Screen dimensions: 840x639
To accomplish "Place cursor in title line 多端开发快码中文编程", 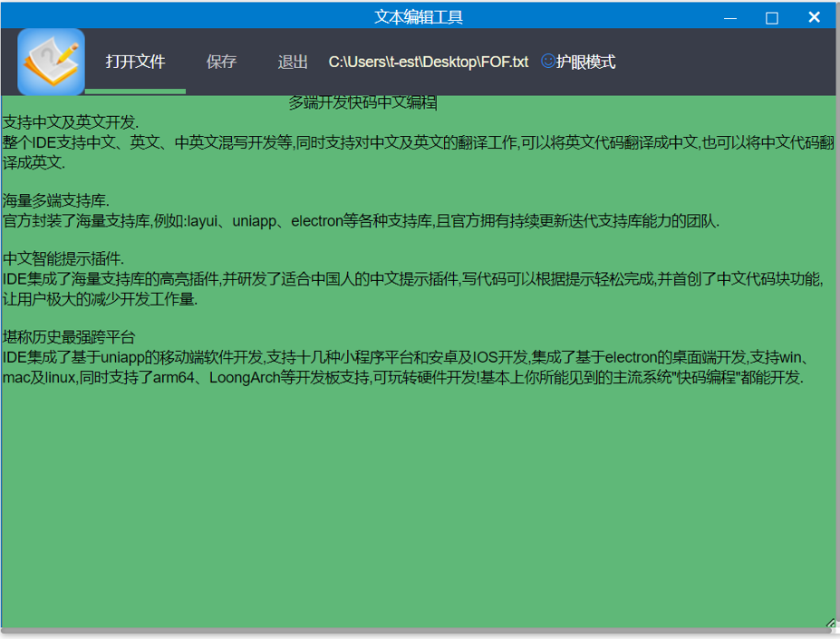I will click(362, 102).
